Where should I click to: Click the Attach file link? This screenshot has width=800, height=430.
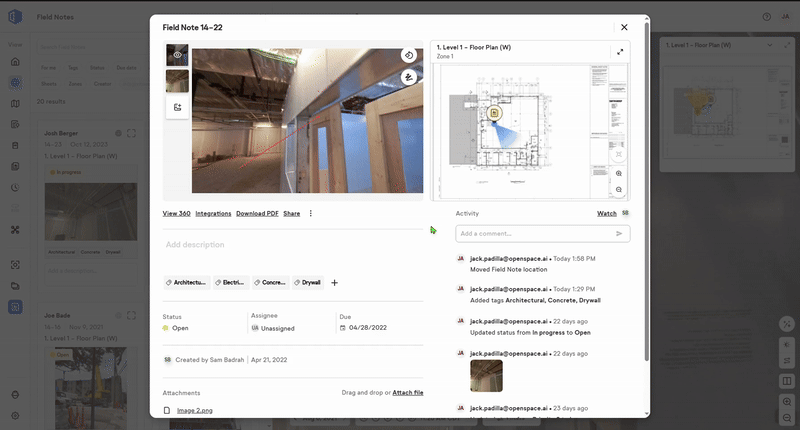coord(408,393)
